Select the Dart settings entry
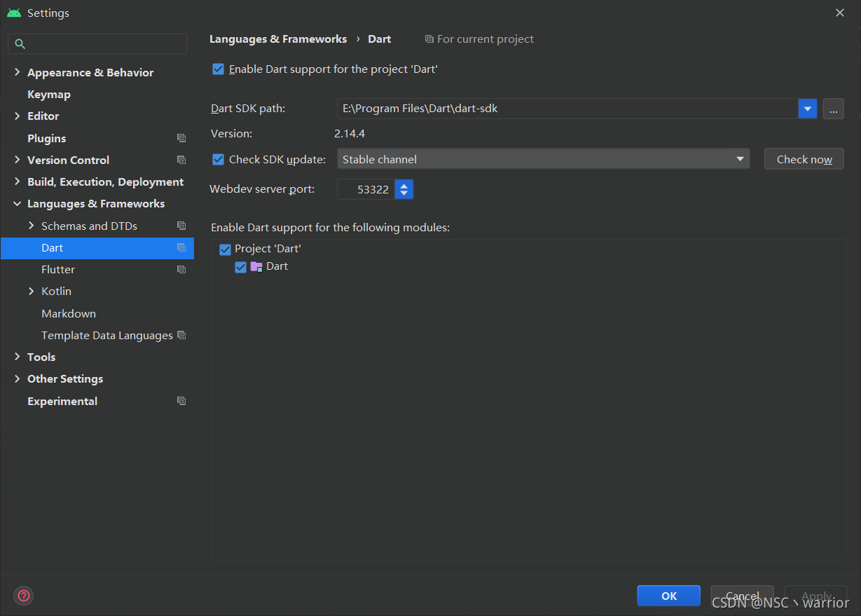861x616 pixels. click(97, 247)
